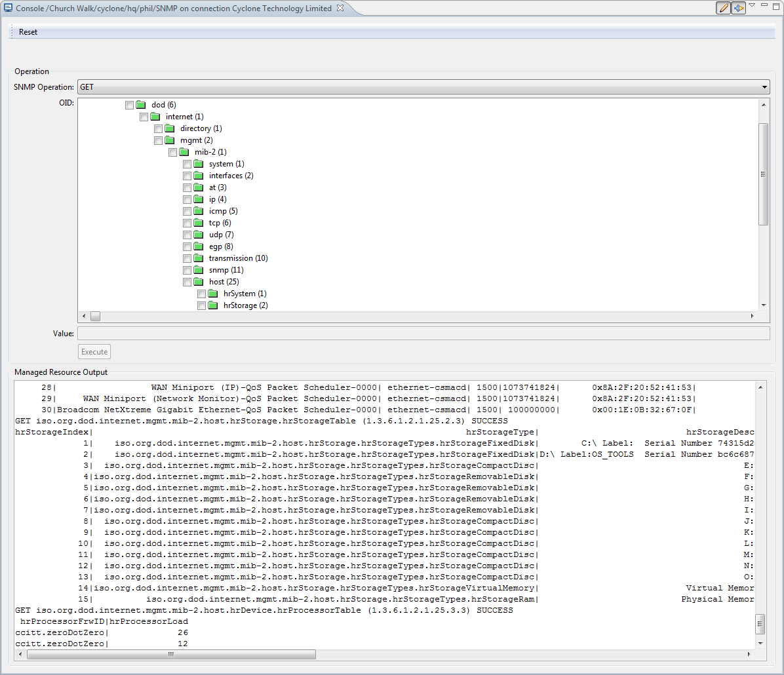The image size is (784, 675).
Task: Tick the internet (1) checkbox
Action: 144,117
